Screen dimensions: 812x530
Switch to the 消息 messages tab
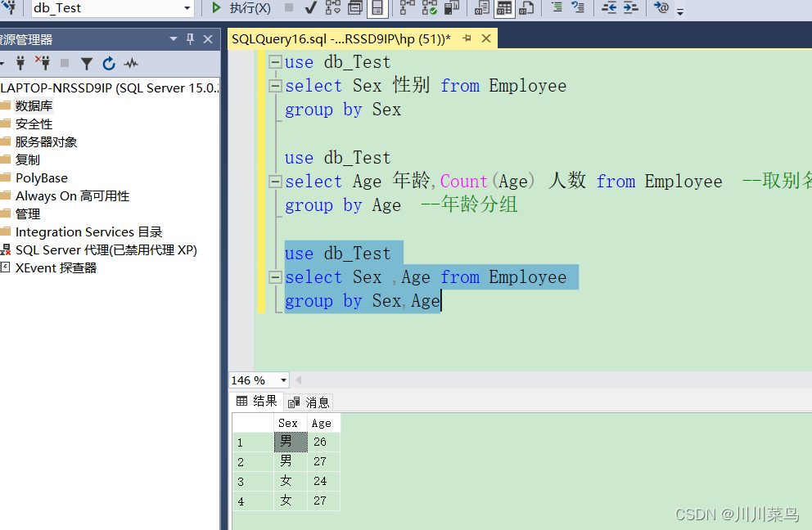[x=309, y=402]
